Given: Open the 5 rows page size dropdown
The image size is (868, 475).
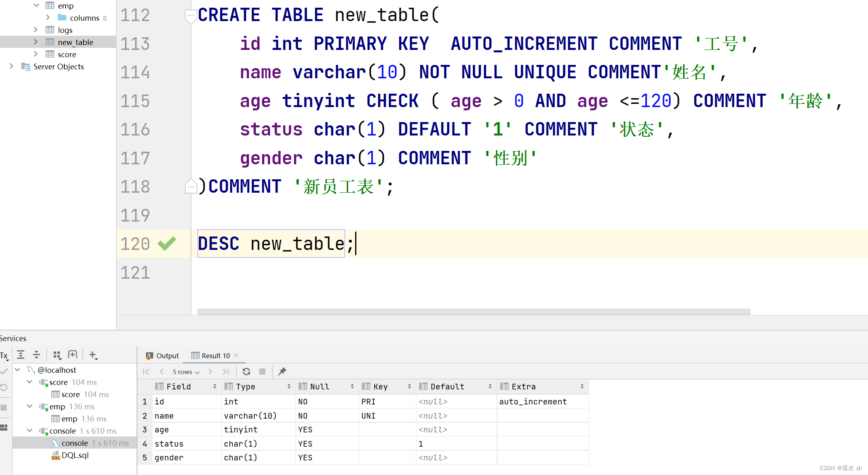Looking at the screenshot, I should 186,372.
